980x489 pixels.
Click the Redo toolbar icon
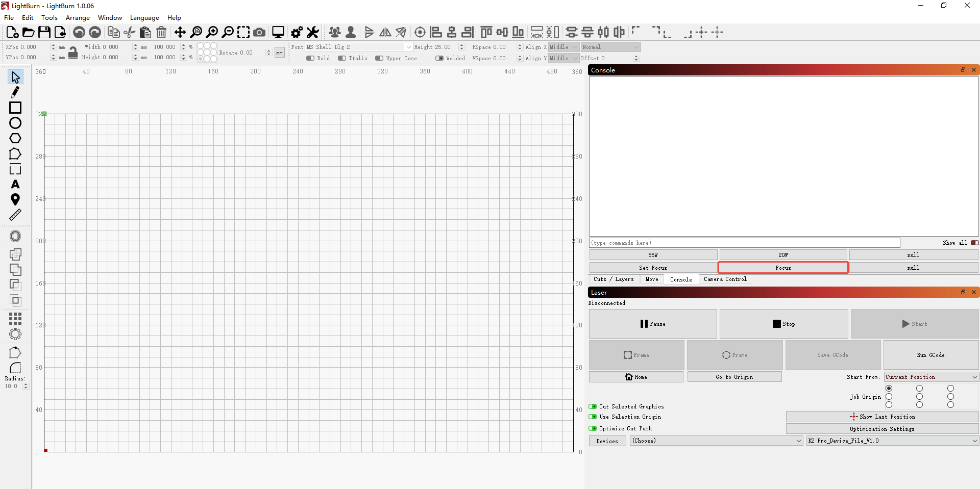click(x=95, y=33)
